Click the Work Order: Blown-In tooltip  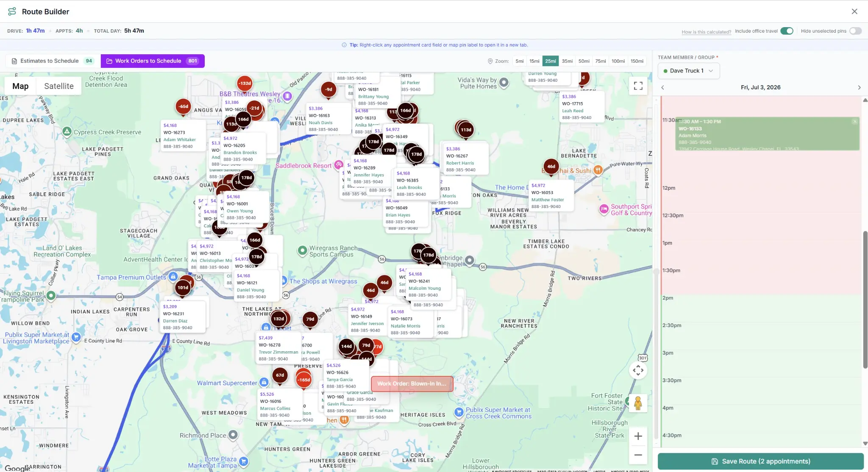[412, 384]
